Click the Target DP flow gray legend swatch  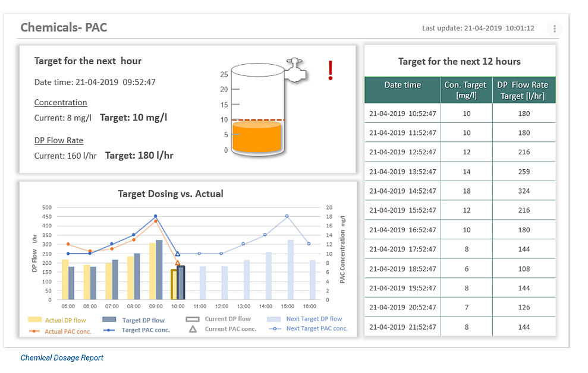click(108, 318)
